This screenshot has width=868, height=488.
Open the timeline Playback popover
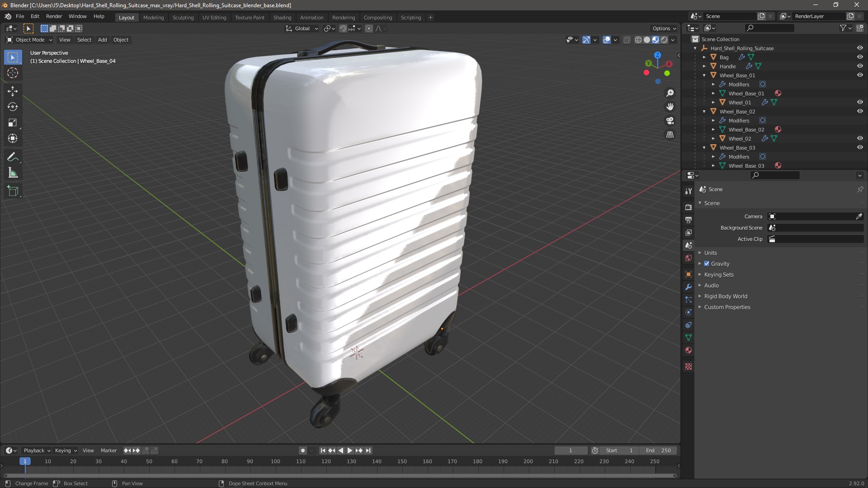point(37,450)
